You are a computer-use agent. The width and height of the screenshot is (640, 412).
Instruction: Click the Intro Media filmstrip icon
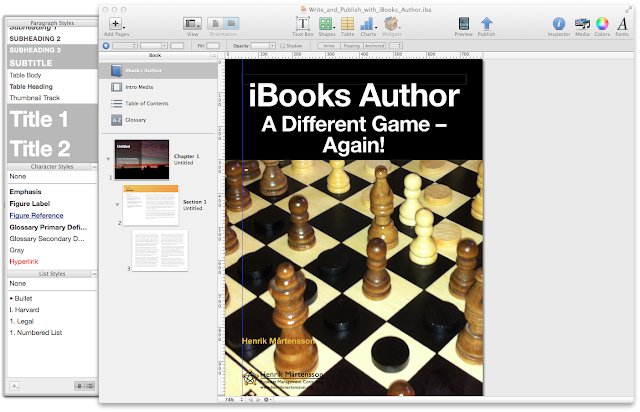pos(116,87)
